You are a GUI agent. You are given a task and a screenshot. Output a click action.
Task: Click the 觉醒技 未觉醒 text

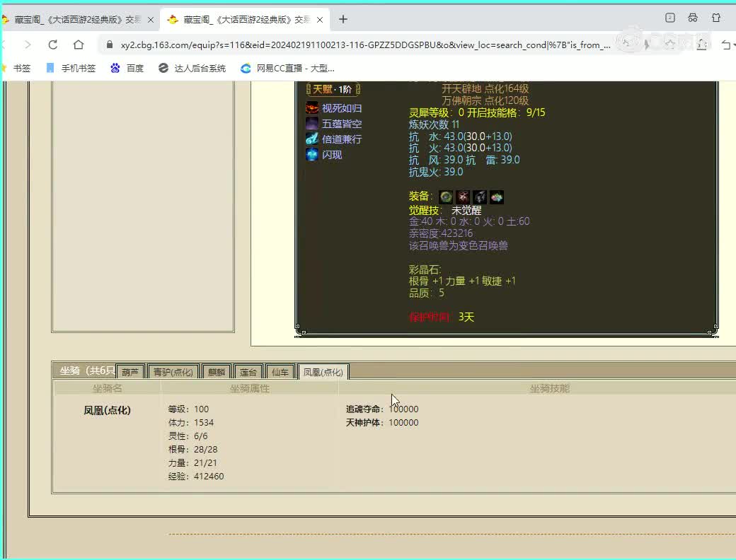pos(445,211)
